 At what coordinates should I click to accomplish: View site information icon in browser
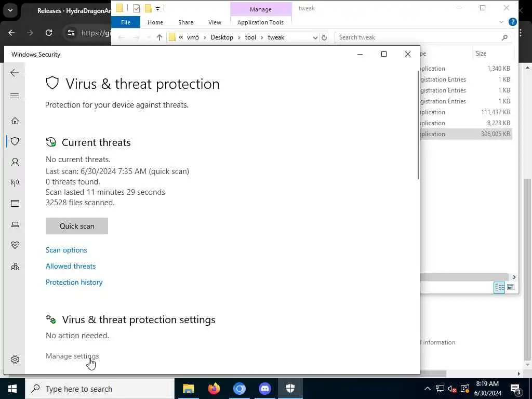tap(71, 33)
